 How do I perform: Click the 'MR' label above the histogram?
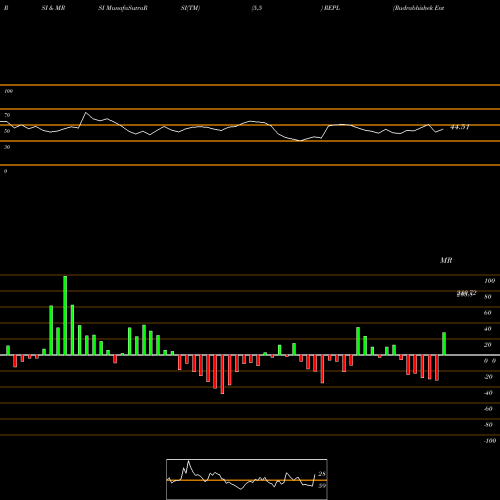(446, 260)
